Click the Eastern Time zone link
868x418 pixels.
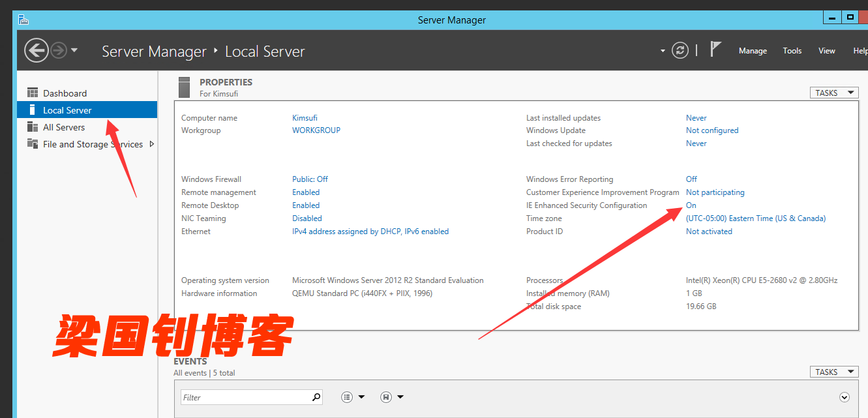click(756, 218)
